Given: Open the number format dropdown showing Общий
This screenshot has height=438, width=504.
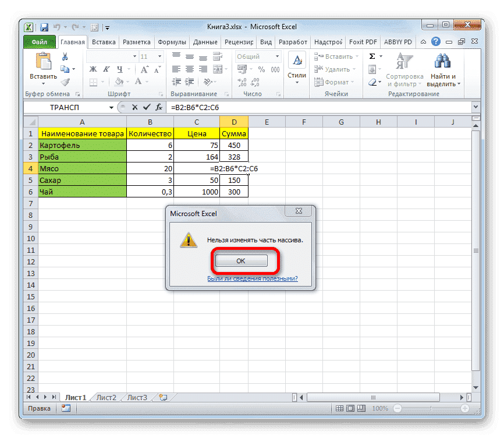Looking at the screenshot, I should click(x=278, y=56).
